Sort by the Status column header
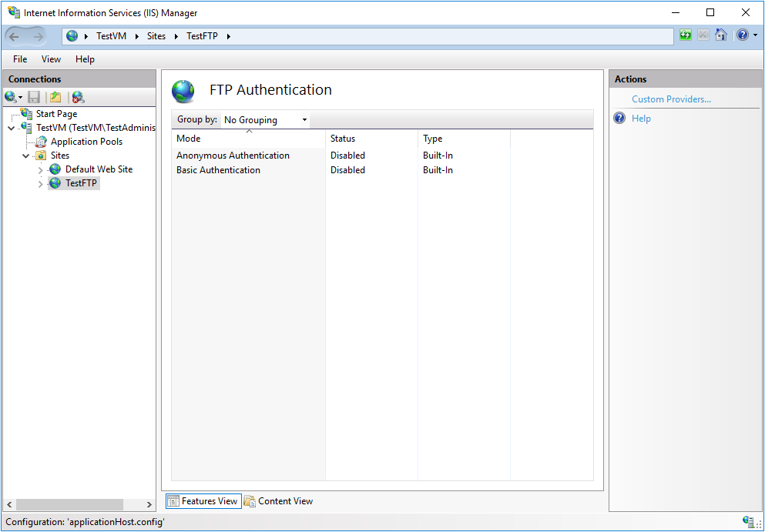The height and width of the screenshot is (532, 765). click(x=372, y=139)
